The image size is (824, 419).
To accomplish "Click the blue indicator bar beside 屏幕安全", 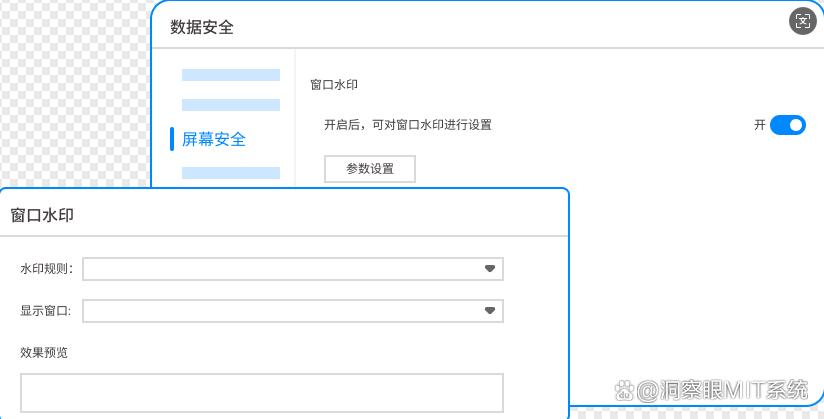I will 172,139.
